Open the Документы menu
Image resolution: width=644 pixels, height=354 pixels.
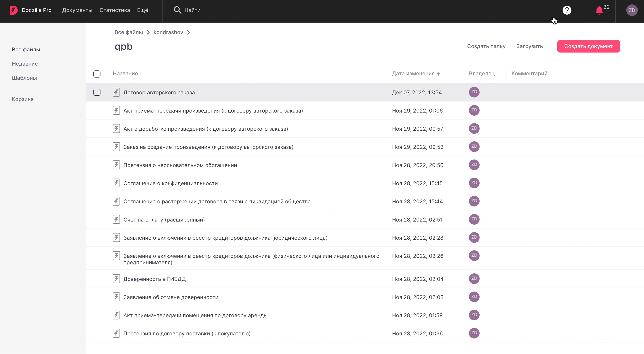(77, 10)
